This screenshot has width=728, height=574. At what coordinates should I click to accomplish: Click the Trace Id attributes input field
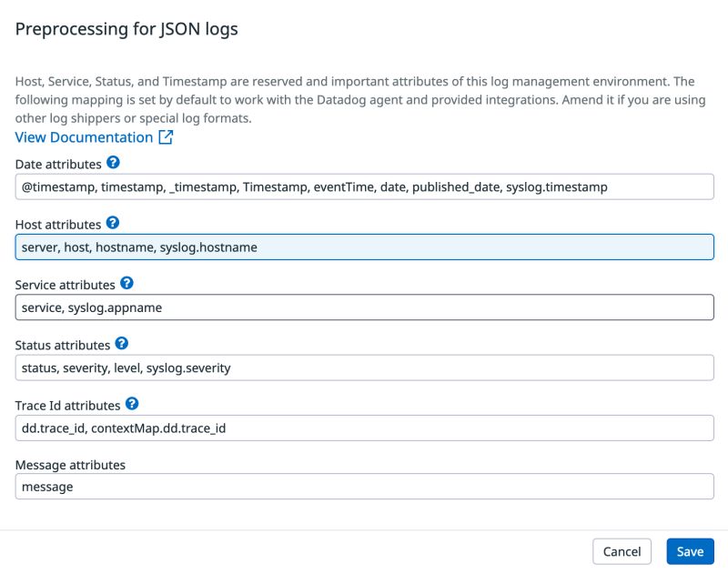click(364, 428)
